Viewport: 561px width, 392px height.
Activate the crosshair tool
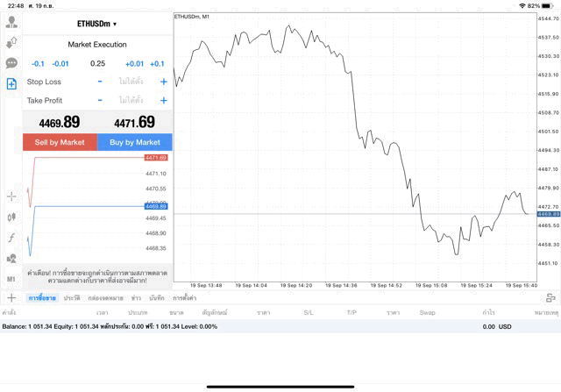point(11,196)
